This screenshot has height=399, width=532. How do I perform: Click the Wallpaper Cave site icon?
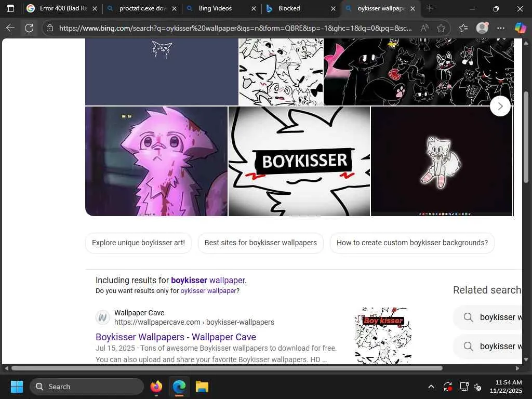click(x=102, y=317)
